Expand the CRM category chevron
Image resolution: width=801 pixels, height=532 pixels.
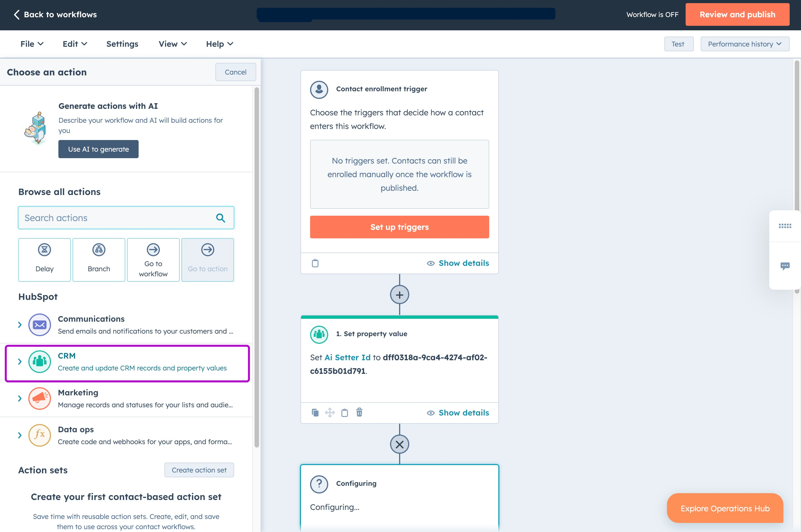[x=20, y=362]
